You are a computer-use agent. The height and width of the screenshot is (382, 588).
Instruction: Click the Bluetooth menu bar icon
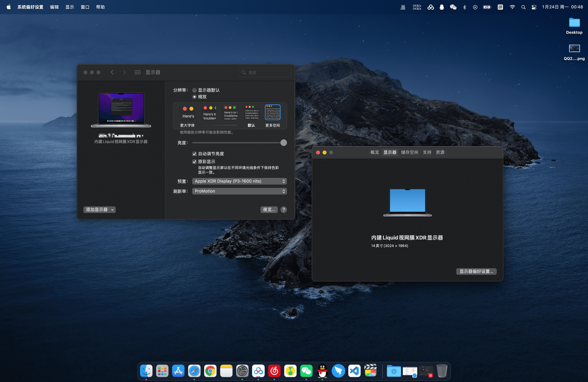[x=465, y=7]
